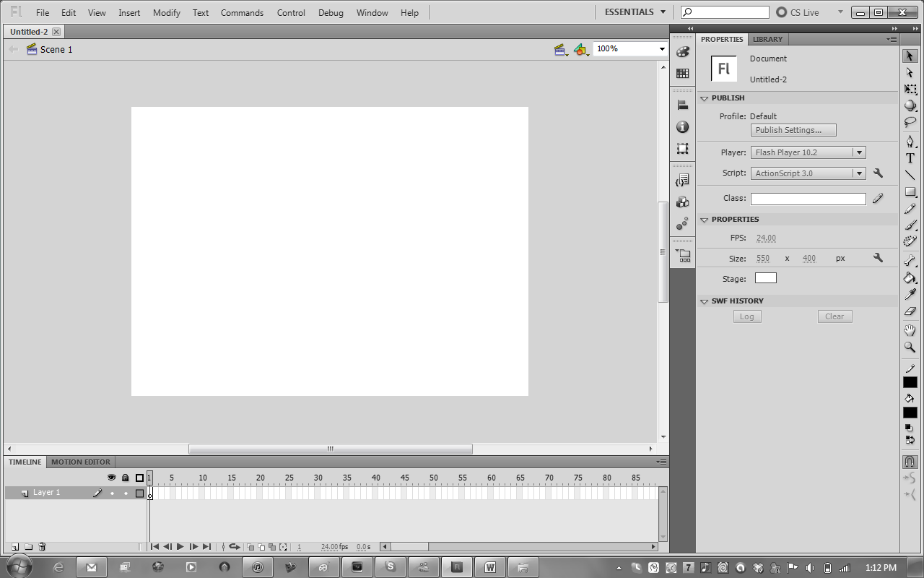
Task: Open the Code Snippets panel icon
Action: coord(682,180)
